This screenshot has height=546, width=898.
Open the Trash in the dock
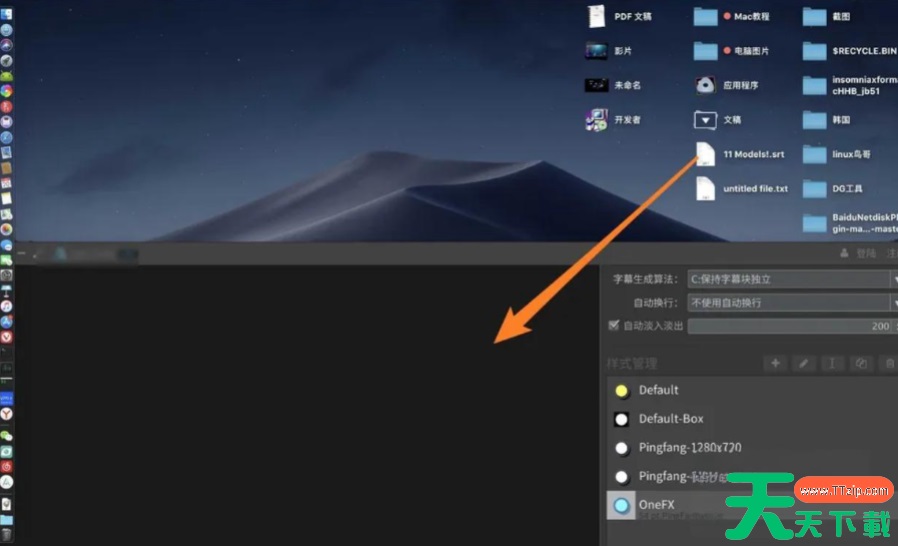click(x=6, y=535)
